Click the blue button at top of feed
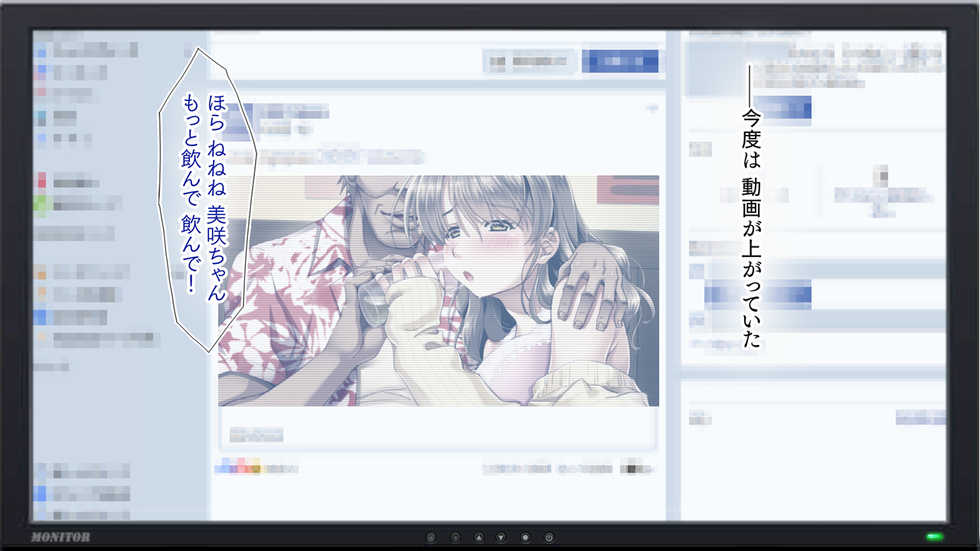Viewport: 980px width, 551px height. click(x=620, y=61)
